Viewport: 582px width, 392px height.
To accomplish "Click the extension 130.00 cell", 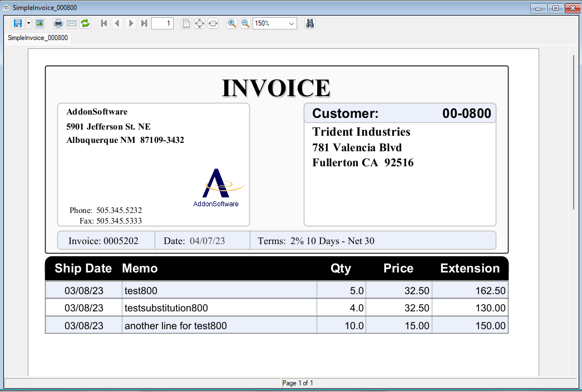I will pyautogui.click(x=470, y=308).
